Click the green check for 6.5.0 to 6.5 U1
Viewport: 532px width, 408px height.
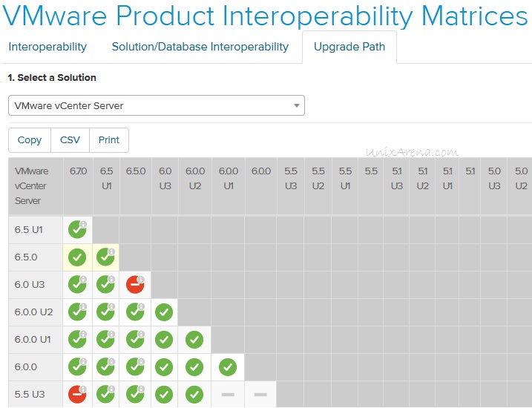pos(105,257)
